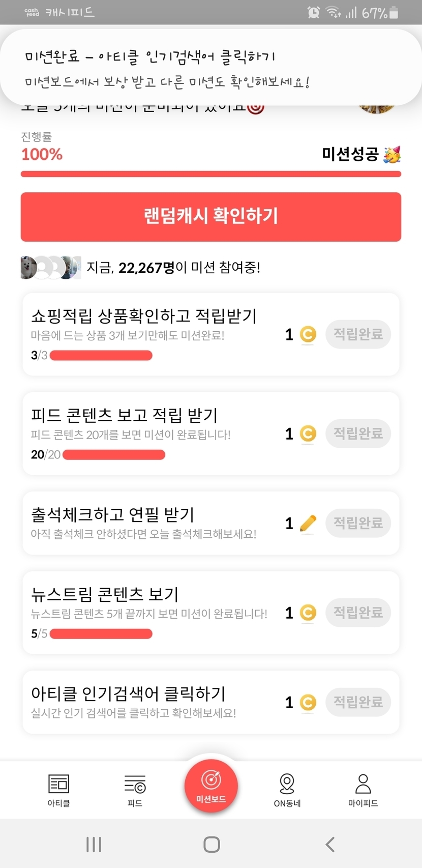Open 뉴스트림 콘텐츠 보기 mission title
The height and width of the screenshot is (868, 422).
click(105, 594)
